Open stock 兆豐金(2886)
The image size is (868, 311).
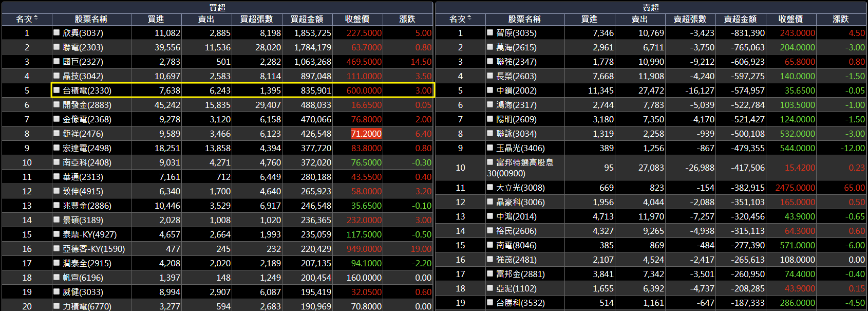click(87, 206)
